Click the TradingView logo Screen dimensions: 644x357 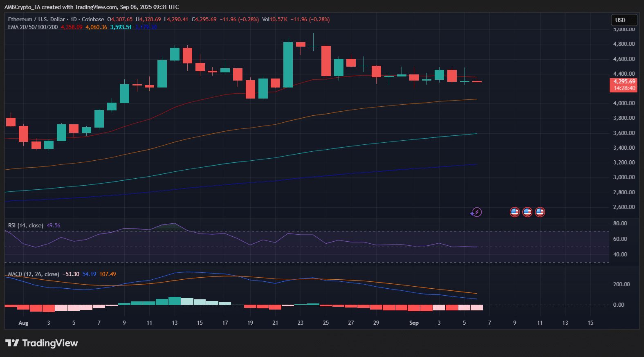41,343
